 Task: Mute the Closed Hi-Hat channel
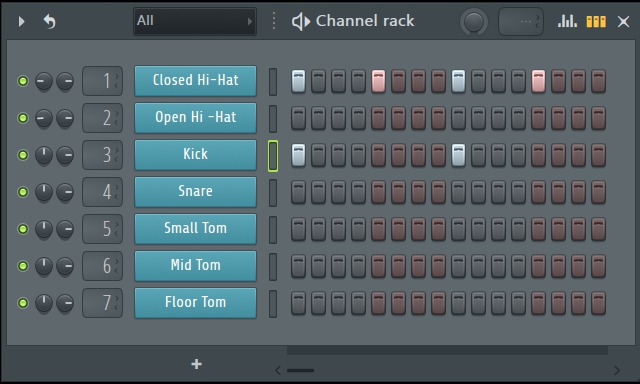pos(23,81)
